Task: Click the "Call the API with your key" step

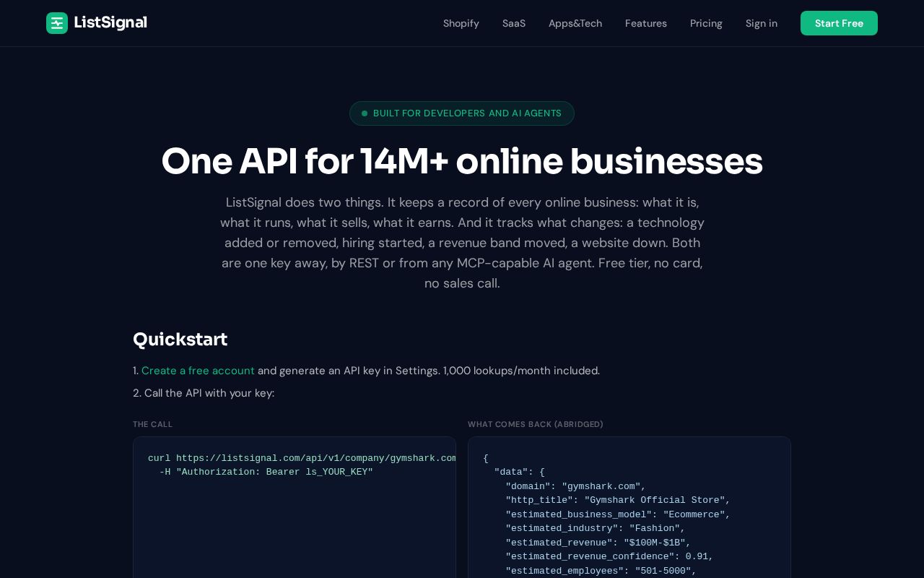Action: pyautogui.click(x=204, y=393)
